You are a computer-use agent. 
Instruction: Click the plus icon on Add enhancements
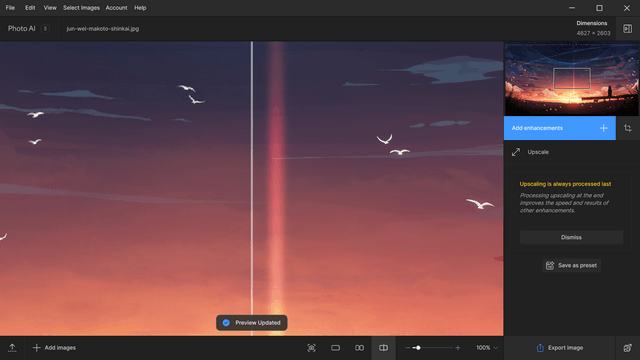(603, 128)
